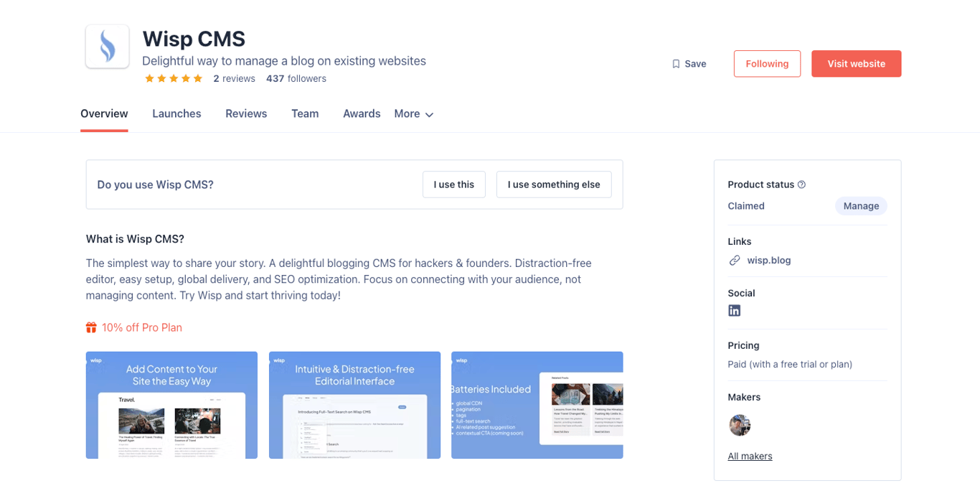
Task: Click the five-star rating
Action: point(174,79)
